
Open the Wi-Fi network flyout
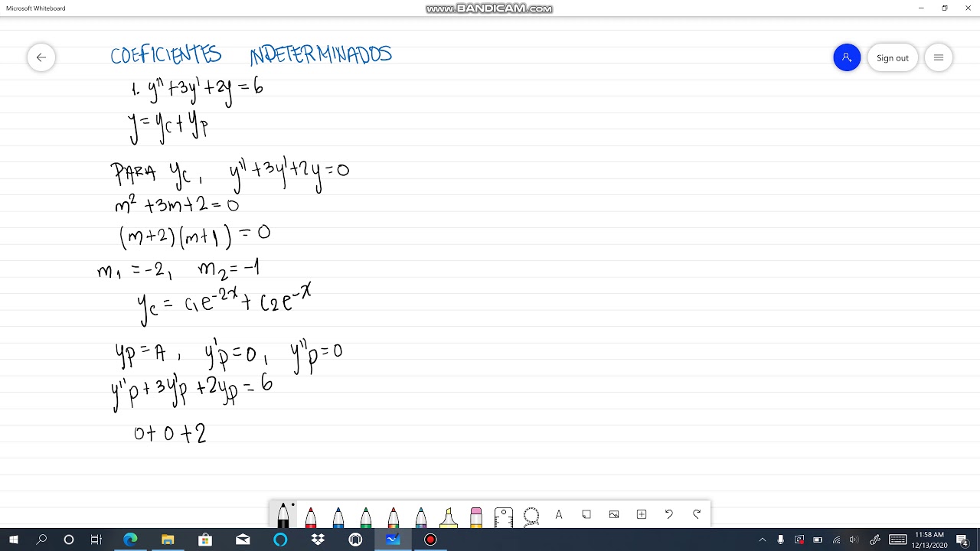coord(836,540)
